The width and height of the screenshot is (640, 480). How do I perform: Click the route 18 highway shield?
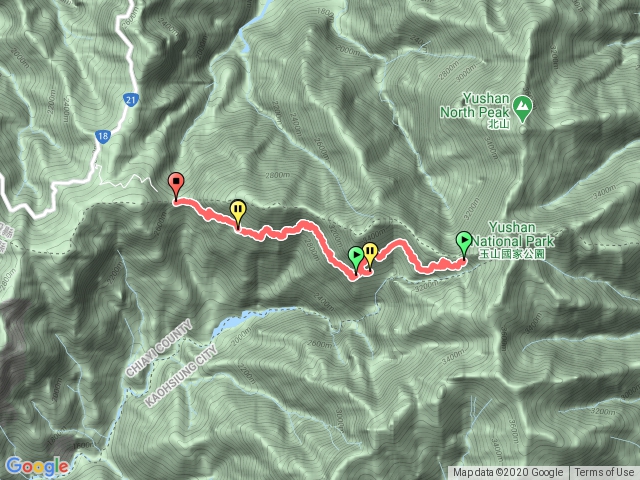tap(103, 136)
